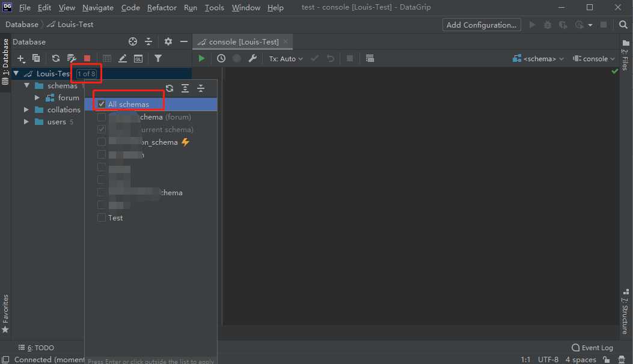The height and width of the screenshot is (364, 633).
Task: Open the File menu
Action: (x=25, y=8)
